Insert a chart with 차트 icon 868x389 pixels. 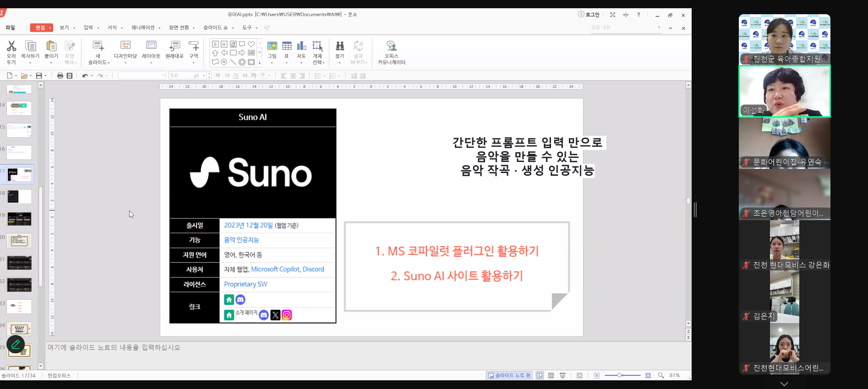pyautogui.click(x=301, y=46)
